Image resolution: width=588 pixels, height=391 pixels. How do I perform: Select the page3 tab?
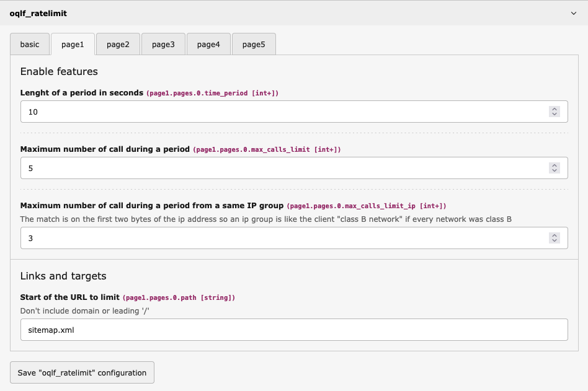[163, 43]
